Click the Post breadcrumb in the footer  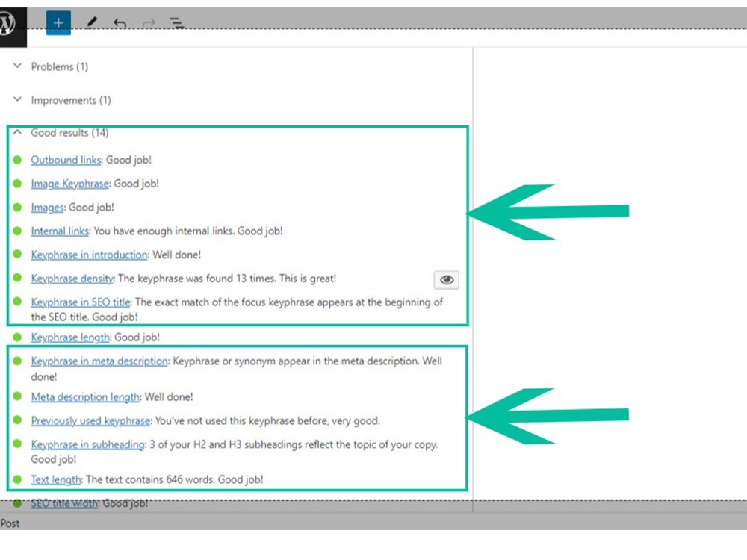coord(10,524)
